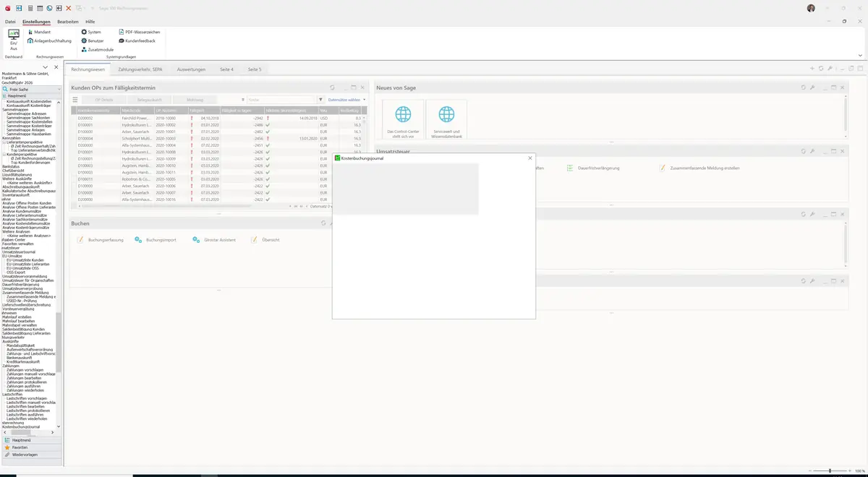Open the Bearbeiten menu

pos(68,22)
